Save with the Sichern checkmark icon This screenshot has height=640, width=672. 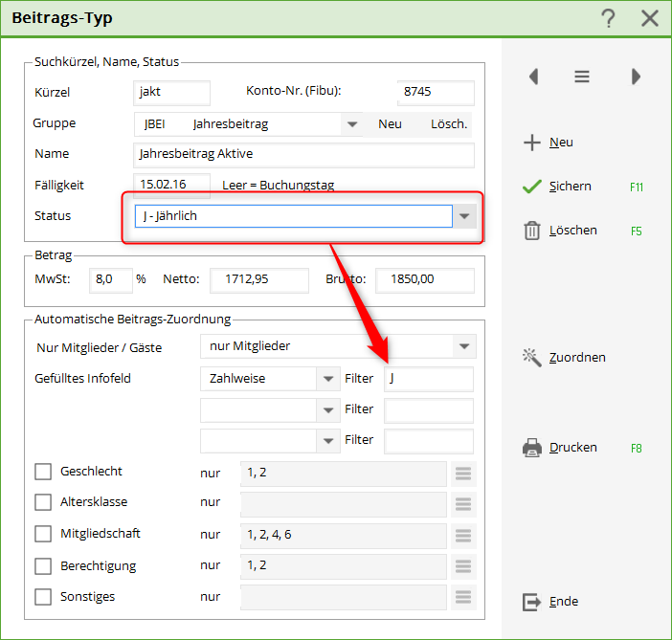[x=532, y=187]
